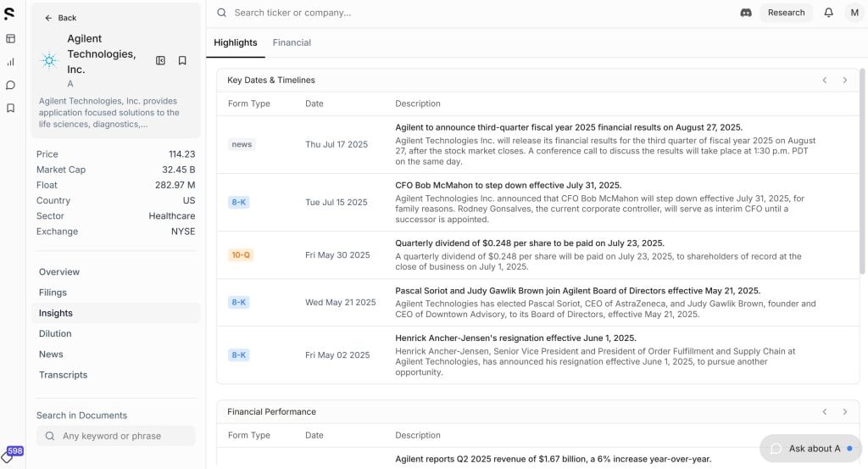Image resolution: width=868 pixels, height=469 pixels.
Task: Open saved bookmarks in left rail
Action: pos(10,108)
